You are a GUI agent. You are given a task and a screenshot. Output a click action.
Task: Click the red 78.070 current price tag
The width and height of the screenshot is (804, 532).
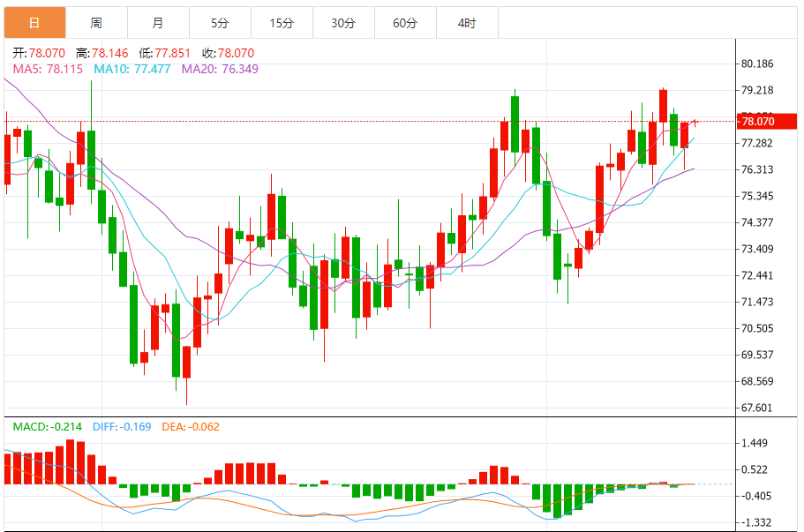[x=758, y=121]
